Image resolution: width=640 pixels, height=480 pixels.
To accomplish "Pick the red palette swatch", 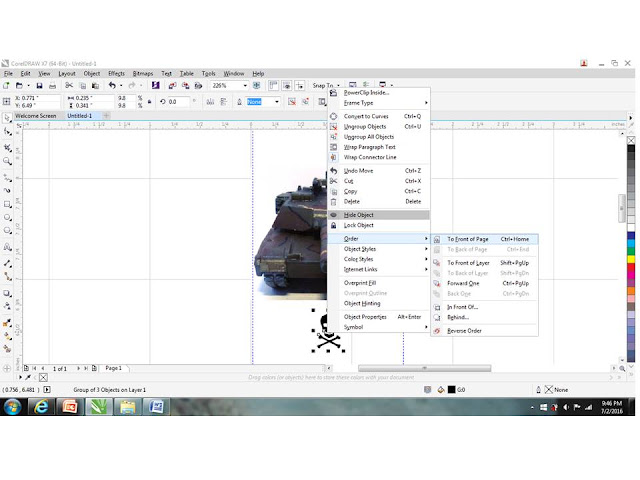I will pyautogui.click(x=631, y=267).
